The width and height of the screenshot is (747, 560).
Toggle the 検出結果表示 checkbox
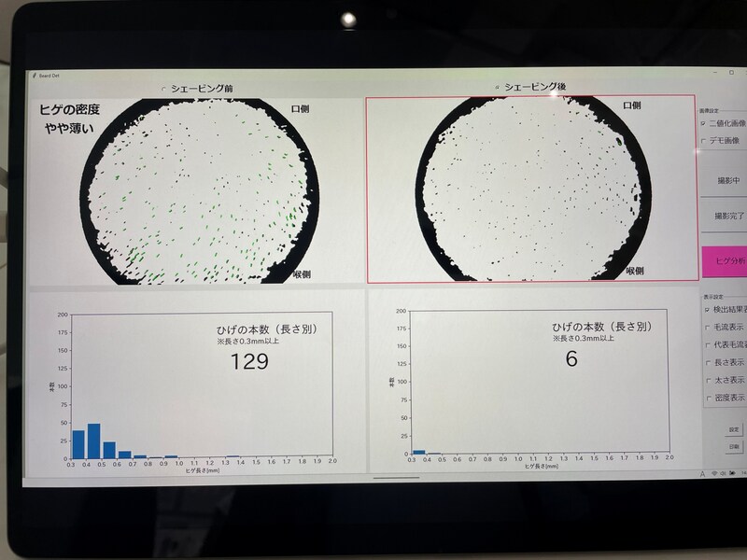tap(707, 310)
